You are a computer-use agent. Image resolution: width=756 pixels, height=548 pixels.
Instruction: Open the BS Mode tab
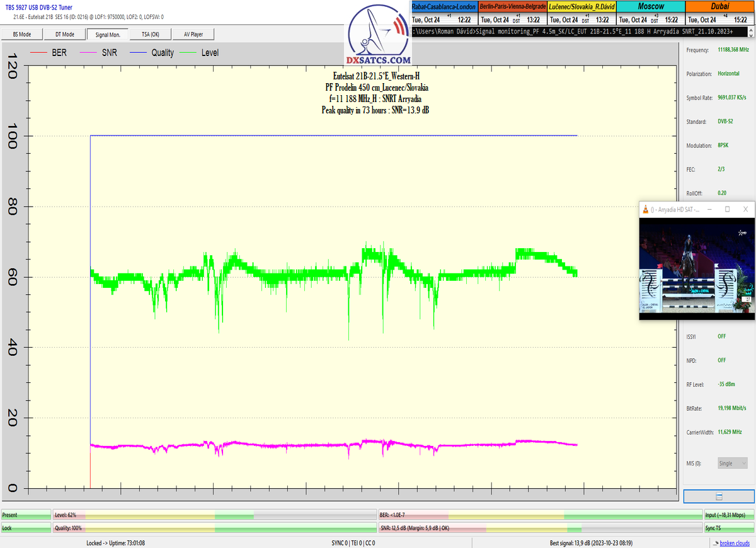(22, 35)
